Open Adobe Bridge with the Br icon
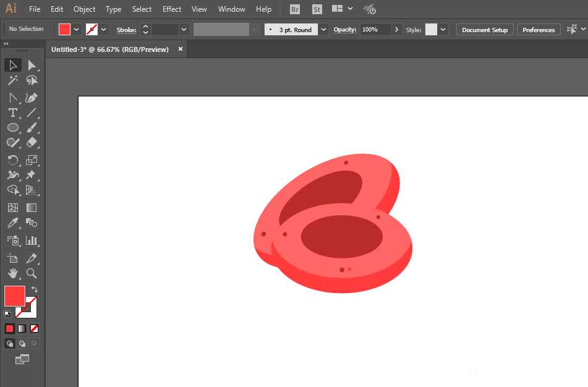588x387 pixels. tap(294, 9)
